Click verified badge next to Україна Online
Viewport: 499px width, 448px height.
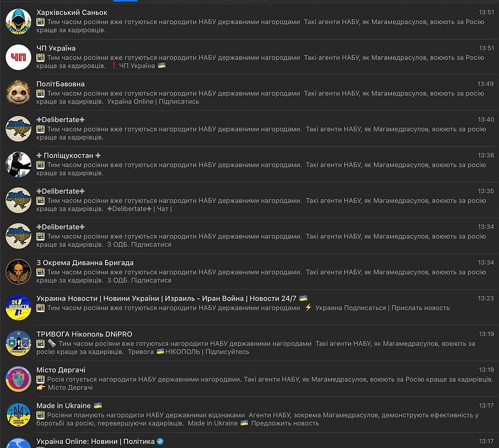[160, 441]
